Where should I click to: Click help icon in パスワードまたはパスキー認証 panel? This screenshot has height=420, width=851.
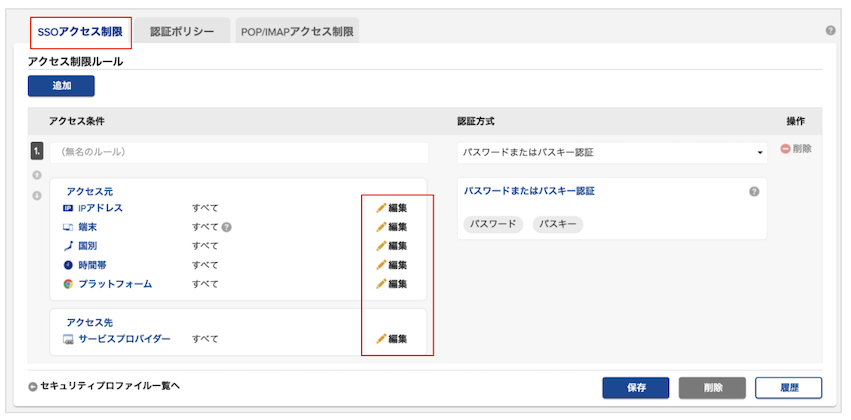[754, 192]
